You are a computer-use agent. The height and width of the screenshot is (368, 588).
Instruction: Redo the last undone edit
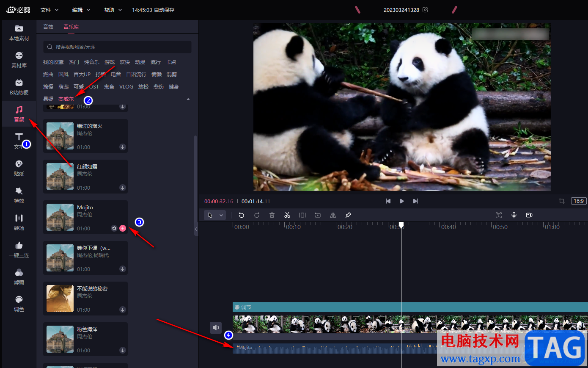click(x=257, y=215)
